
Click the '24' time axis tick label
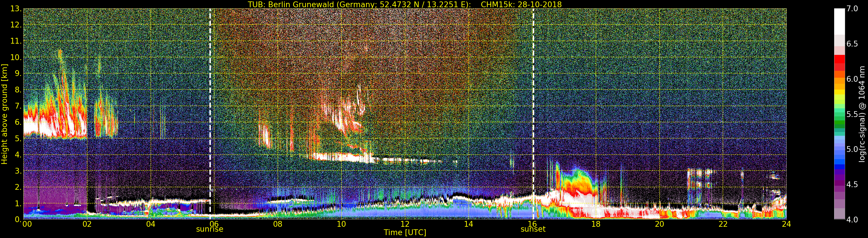[786, 224]
